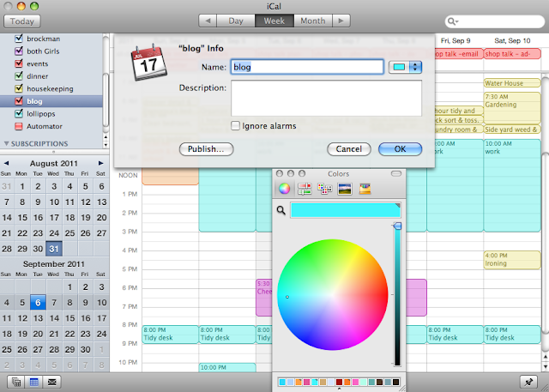549x392 pixels.
Task: Select the color wheel picker mode
Action: (x=284, y=189)
